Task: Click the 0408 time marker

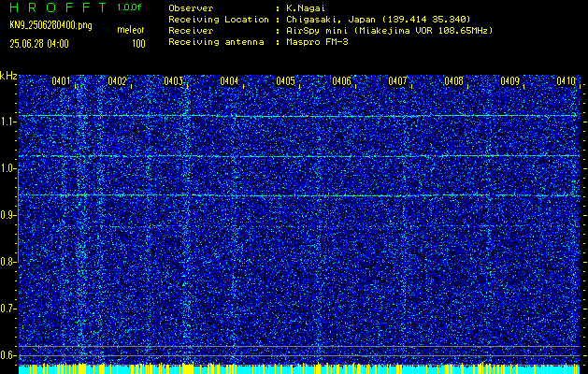Action: click(453, 81)
